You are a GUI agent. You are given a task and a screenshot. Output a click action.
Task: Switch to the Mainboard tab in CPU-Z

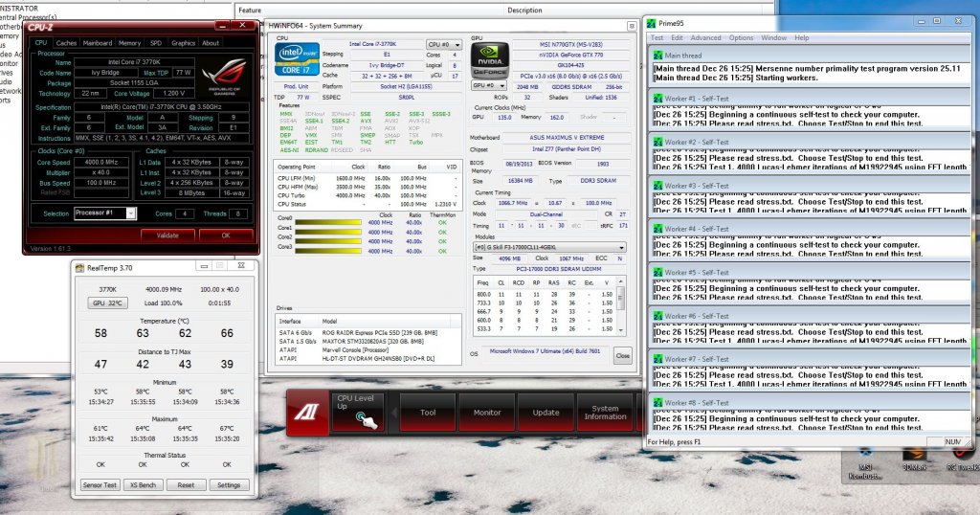tap(97, 43)
